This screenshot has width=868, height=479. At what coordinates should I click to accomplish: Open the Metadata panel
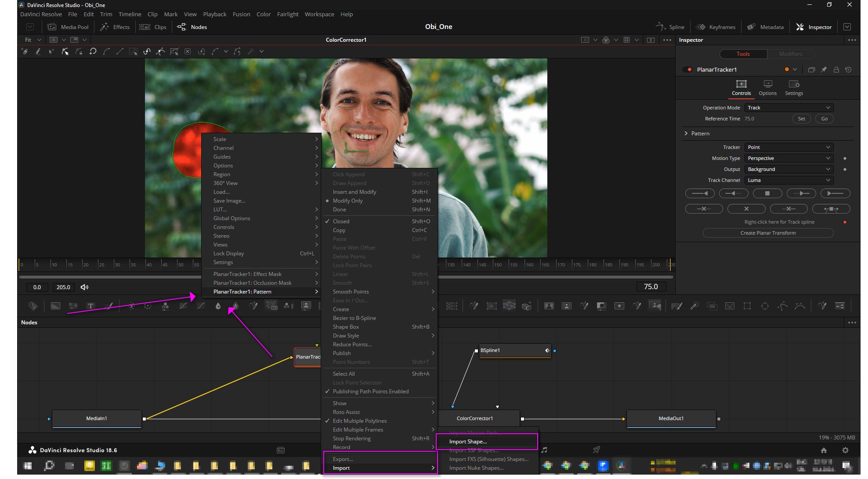coord(766,27)
